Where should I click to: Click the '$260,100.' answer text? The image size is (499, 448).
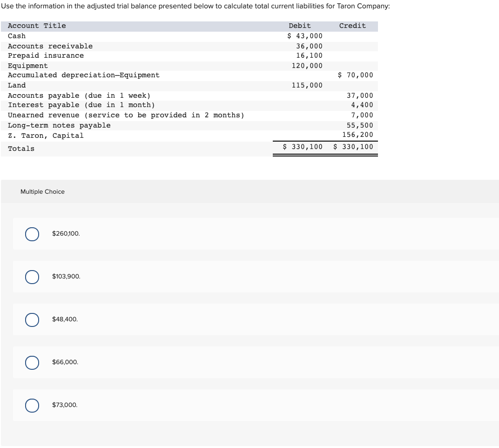tap(66, 234)
